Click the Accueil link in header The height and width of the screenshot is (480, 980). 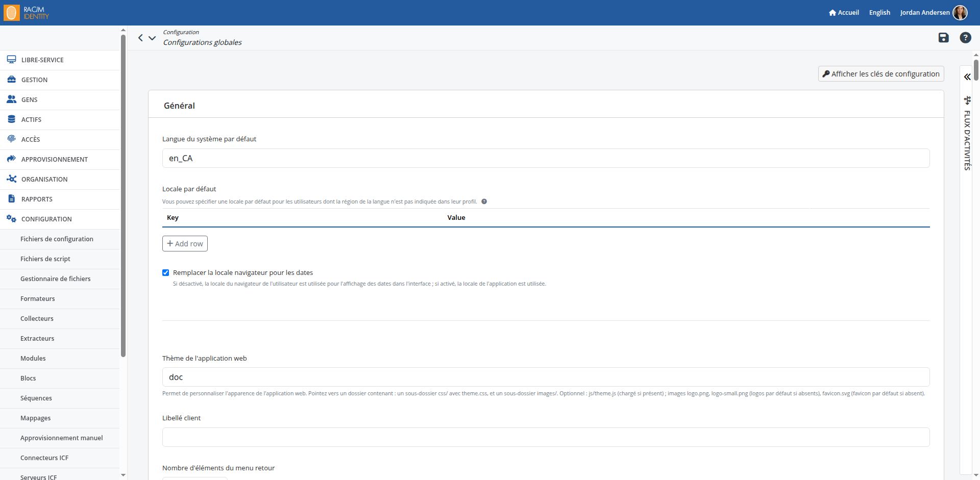[844, 13]
